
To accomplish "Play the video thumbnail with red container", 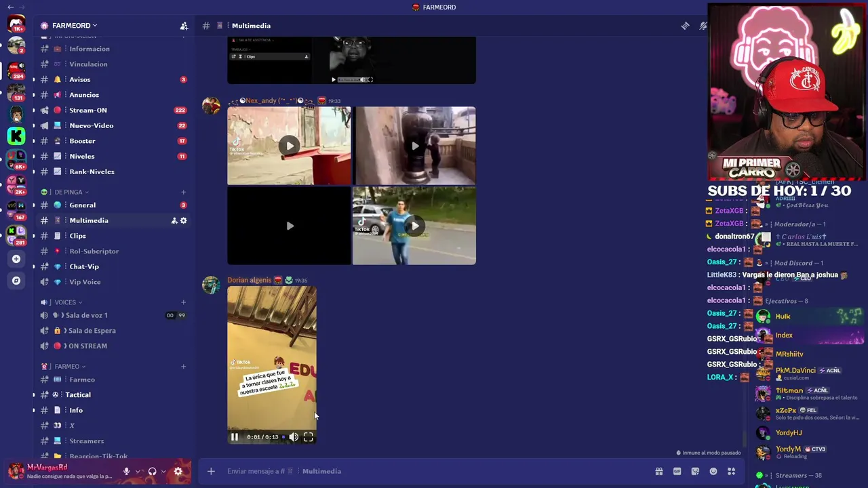I will click(290, 146).
